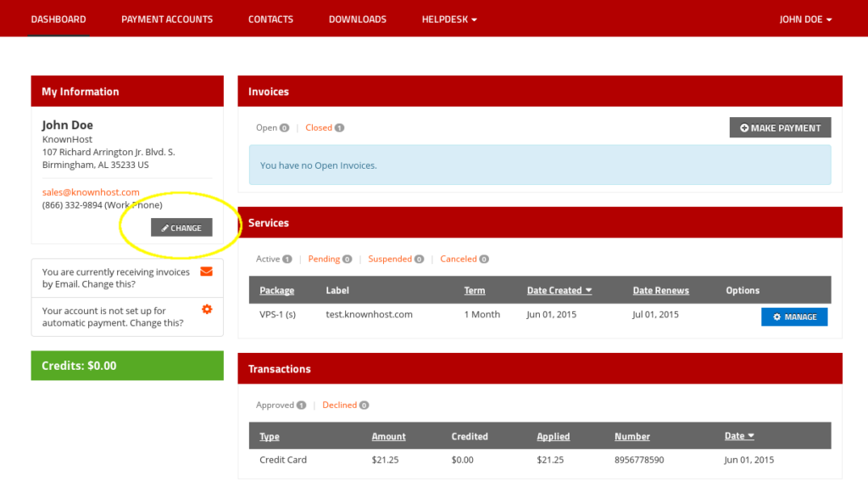Screen dimensions: 868x487
Task: Click transaction number 8956778590
Action: (639, 460)
